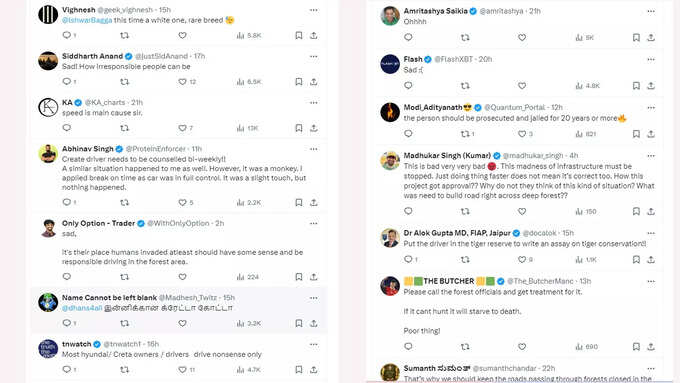The width and height of the screenshot is (680, 383).
Task: Open KA's profile picture
Action: [x=48, y=108]
